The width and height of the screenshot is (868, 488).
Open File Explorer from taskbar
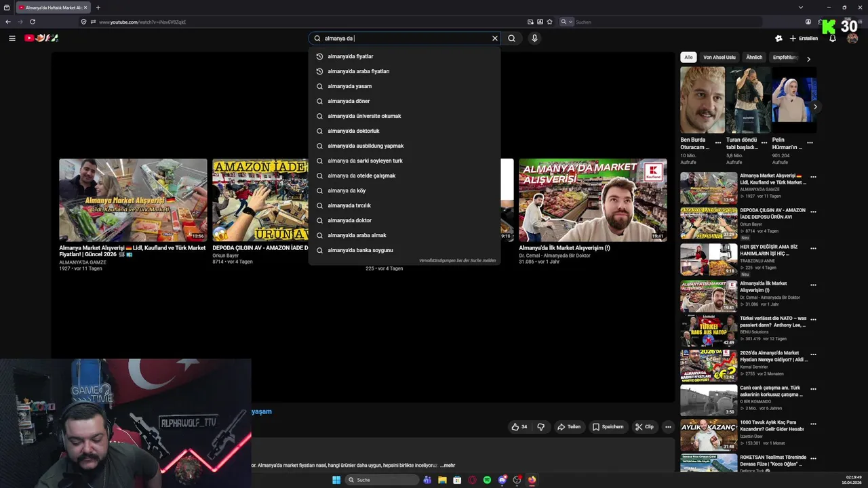(442, 480)
